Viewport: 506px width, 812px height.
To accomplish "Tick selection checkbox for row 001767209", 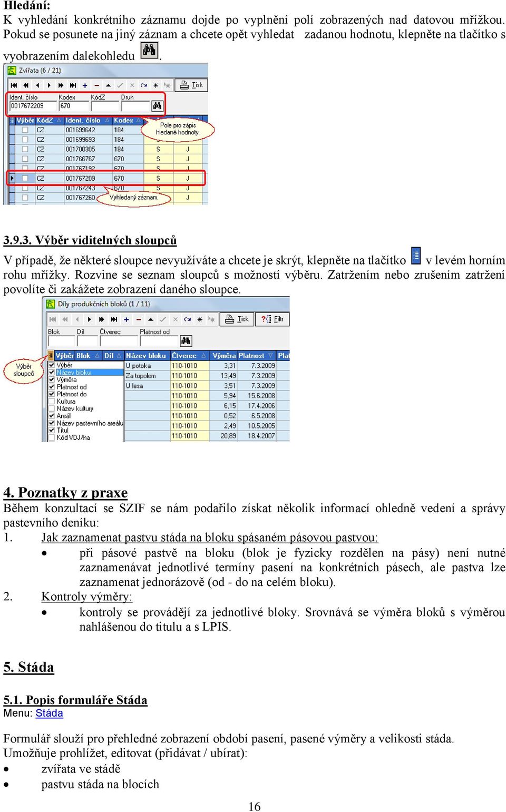I will pos(25,178).
